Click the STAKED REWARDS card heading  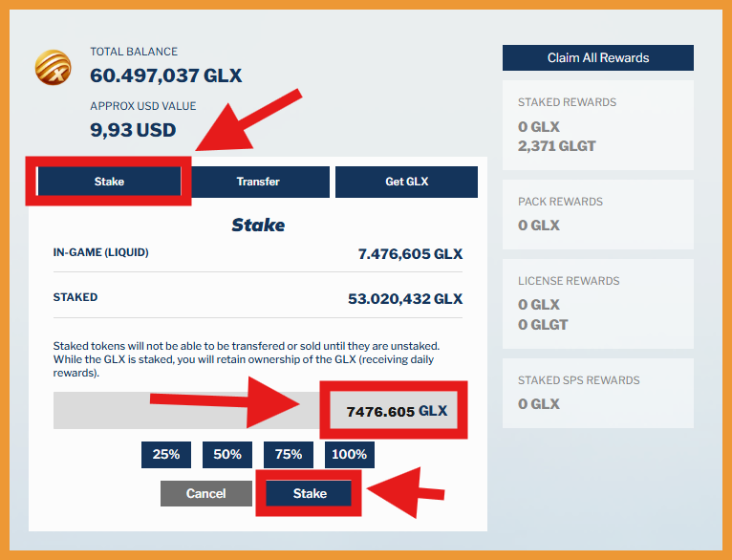pos(568,102)
